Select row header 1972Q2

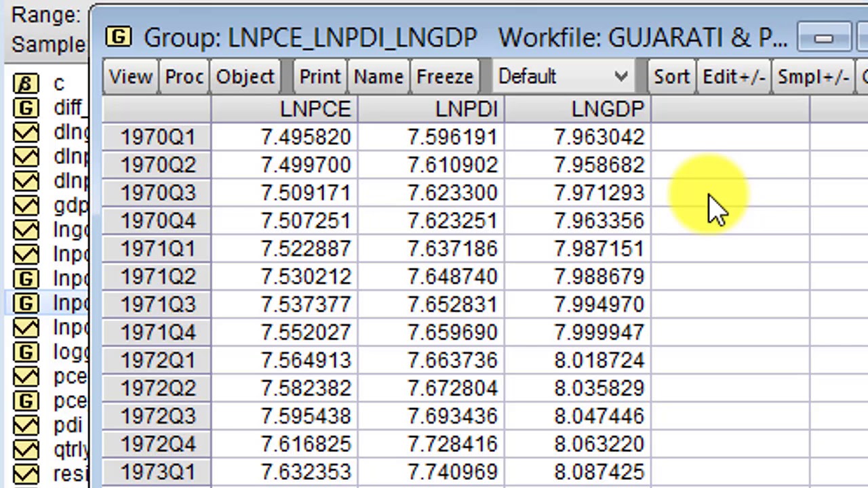point(157,387)
